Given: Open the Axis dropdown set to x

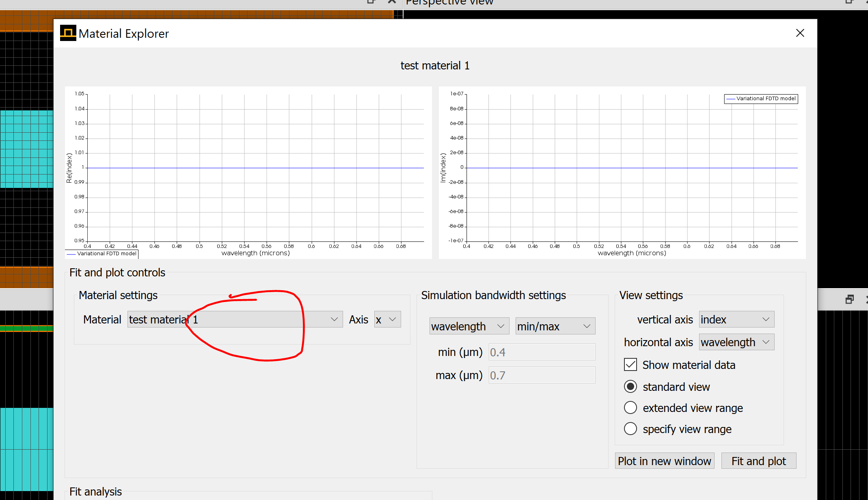Looking at the screenshot, I should [387, 319].
